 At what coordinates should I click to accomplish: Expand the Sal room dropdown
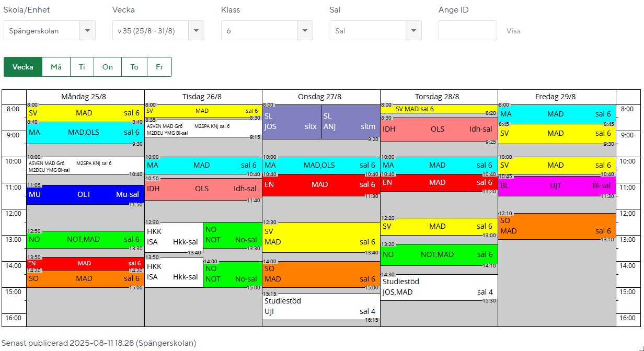[x=375, y=31]
